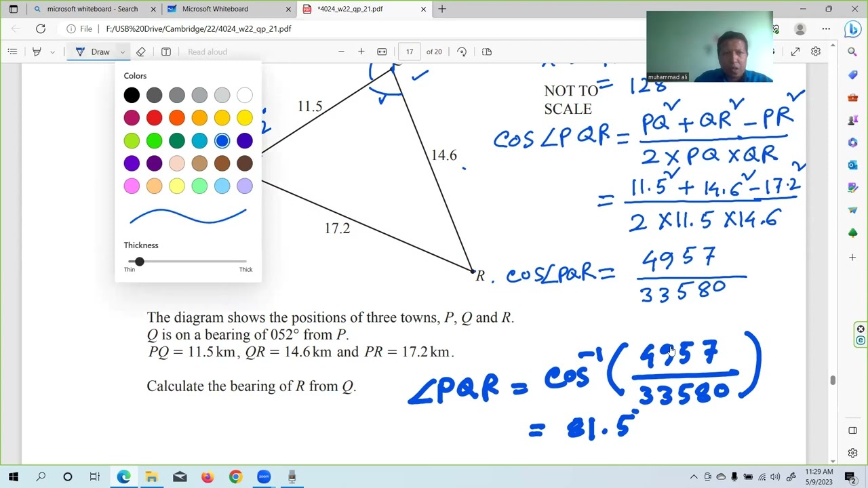Pick the black color swatch

pos(132,96)
